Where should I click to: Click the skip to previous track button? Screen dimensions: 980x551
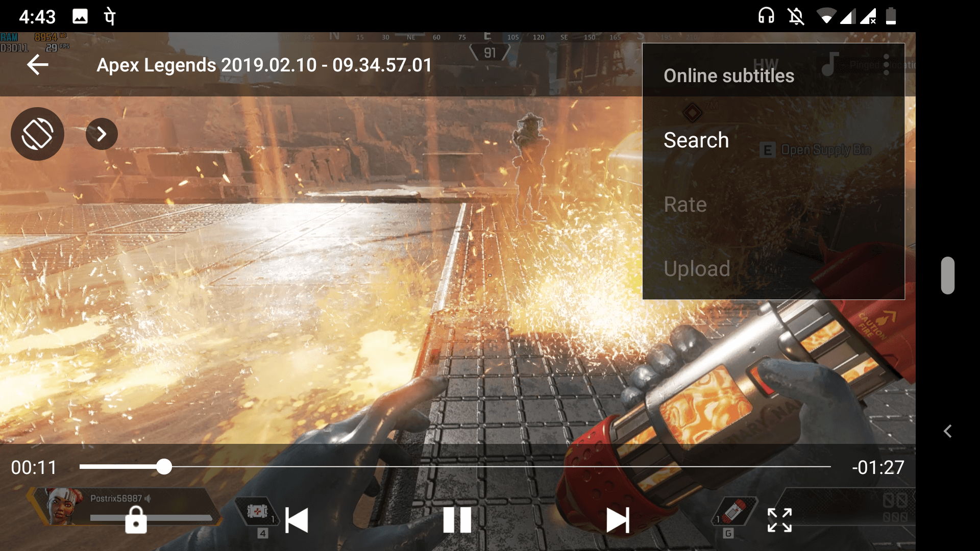click(296, 519)
